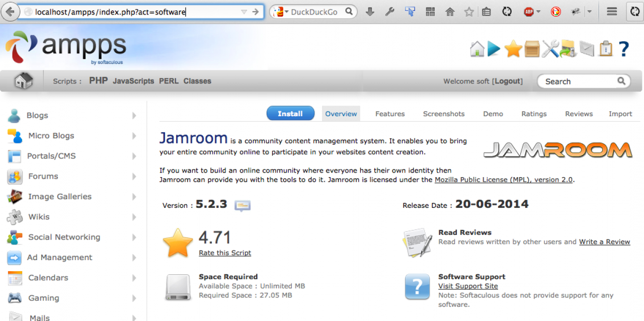Switch to the Features tab

(x=390, y=114)
